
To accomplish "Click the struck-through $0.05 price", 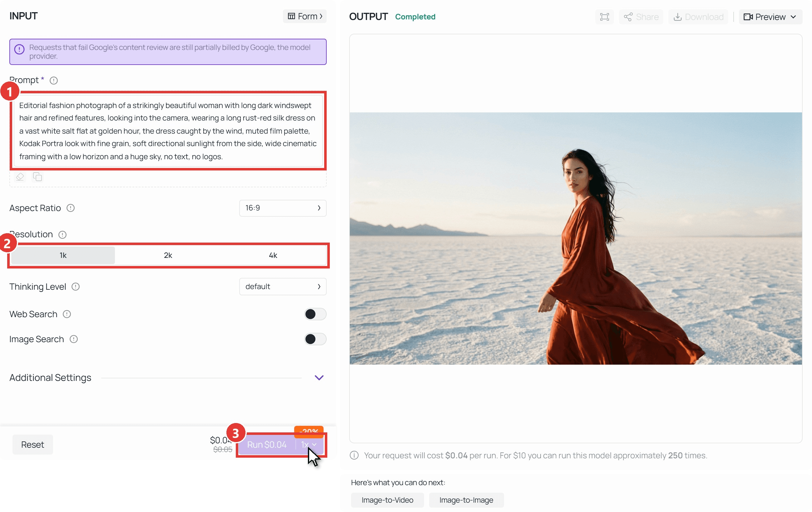I will pyautogui.click(x=223, y=450).
